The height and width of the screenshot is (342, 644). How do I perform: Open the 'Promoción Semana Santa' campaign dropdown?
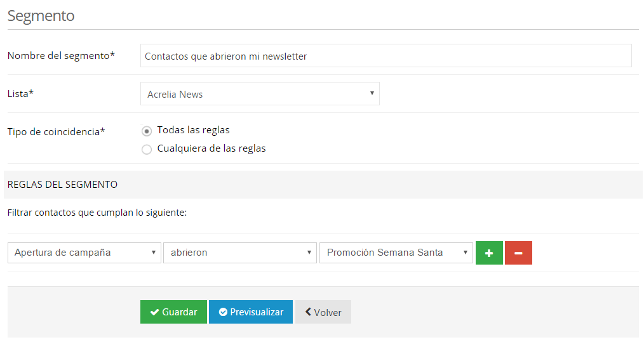[x=396, y=253]
